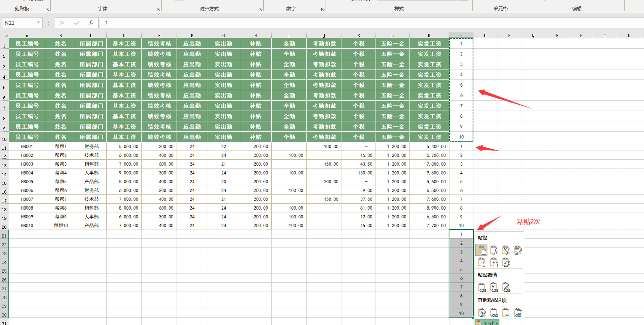Click the Transpose paste icon
This screenshot has height=325, width=644.
click(x=506, y=262)
